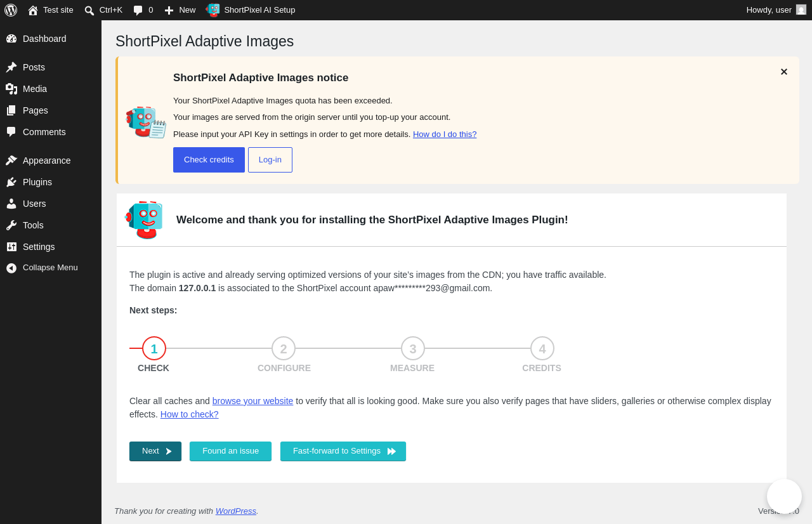The width and height of the screenshot is (812, 524).
Task: Click the WordPress logo in admin bar
Action: (11, 10)
